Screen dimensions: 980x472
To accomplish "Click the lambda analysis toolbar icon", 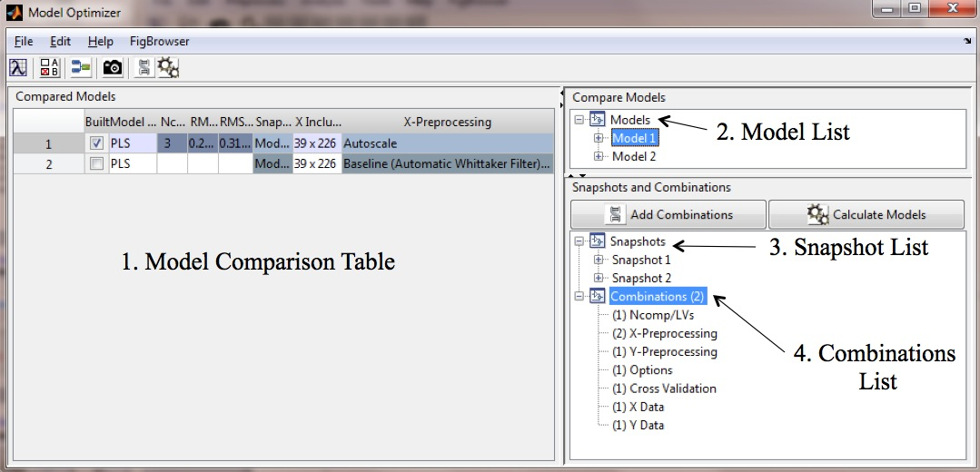I will [x=18, y=67].
